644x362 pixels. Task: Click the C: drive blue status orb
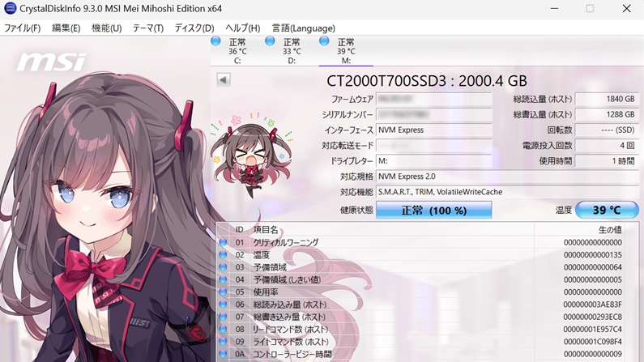click(x=215, y=41)
